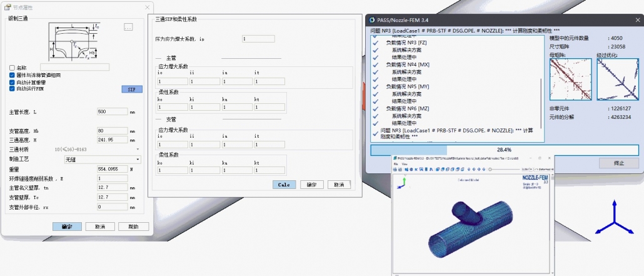
Task: Click the checkmark beside 负载情况 №4 [MX]
Action: [x=375, y=64]
